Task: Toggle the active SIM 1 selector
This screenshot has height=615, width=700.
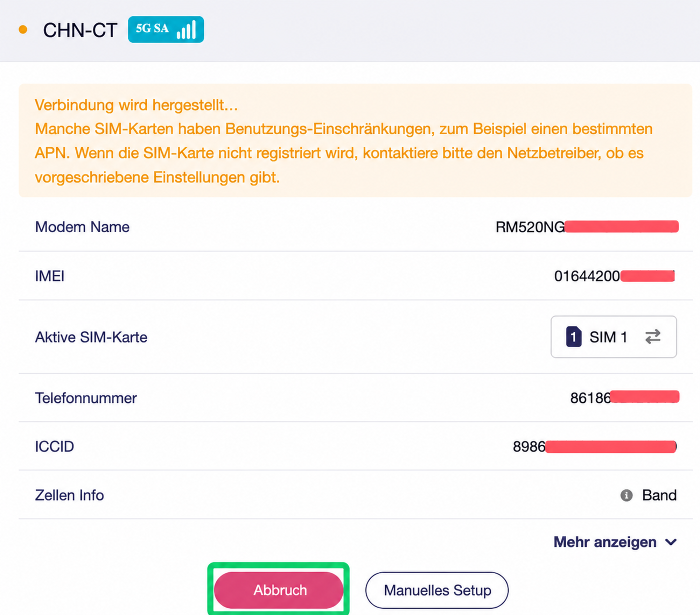Action: coord(614,337)
